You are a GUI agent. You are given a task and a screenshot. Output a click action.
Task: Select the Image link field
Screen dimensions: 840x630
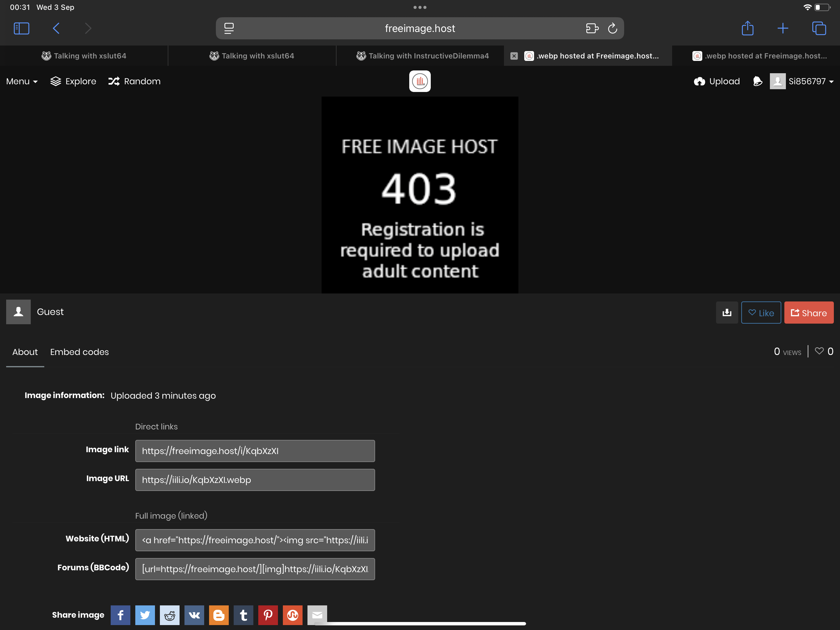[255, 451]
